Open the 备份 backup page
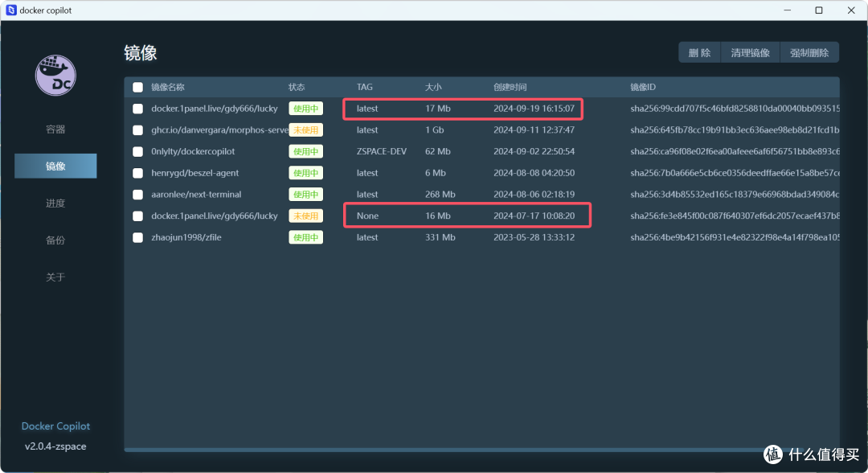This screenshot has width=868, height=473. click(x=55, y=240)
